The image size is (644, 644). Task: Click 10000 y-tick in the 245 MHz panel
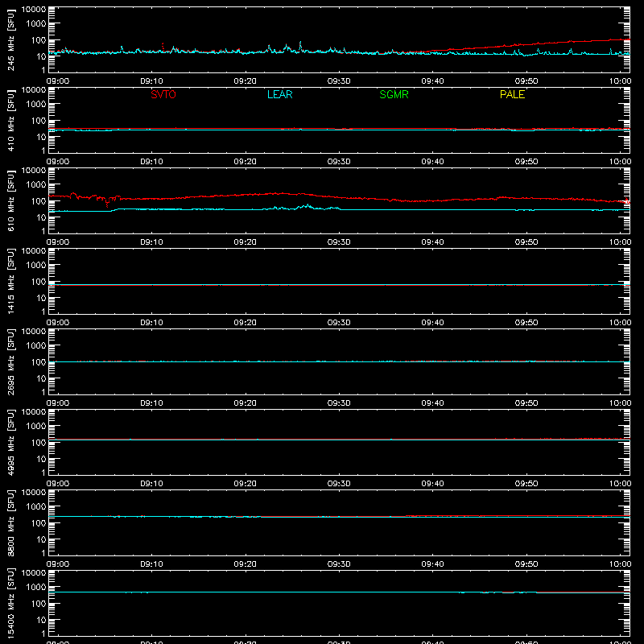34,10
